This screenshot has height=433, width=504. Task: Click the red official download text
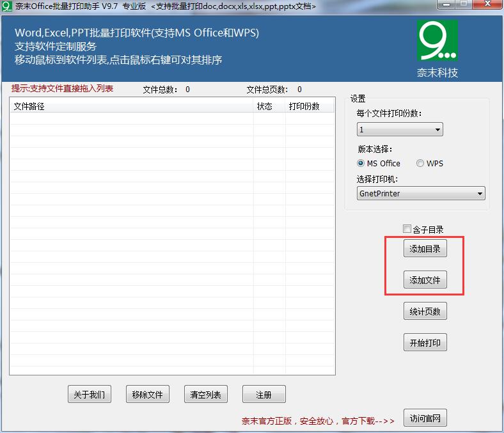tap(318, 421)
